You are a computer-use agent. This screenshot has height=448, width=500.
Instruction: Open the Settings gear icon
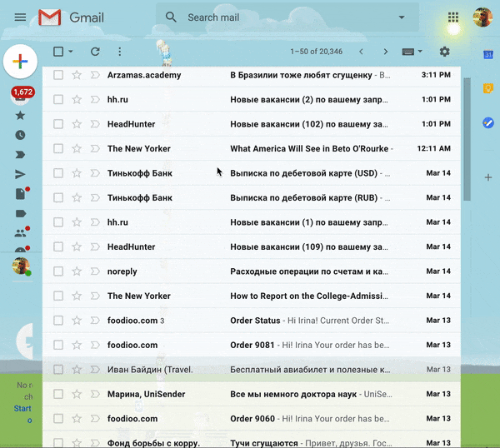[444, 52]
